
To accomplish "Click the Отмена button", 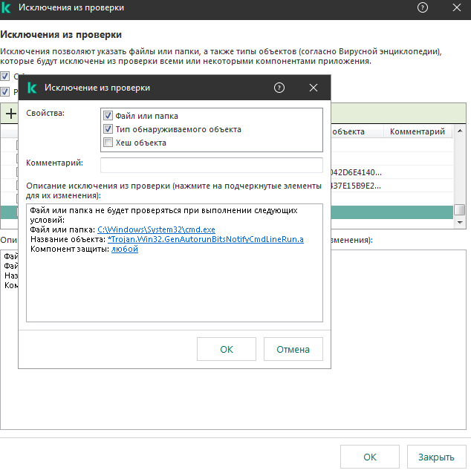I will (293, 349).
